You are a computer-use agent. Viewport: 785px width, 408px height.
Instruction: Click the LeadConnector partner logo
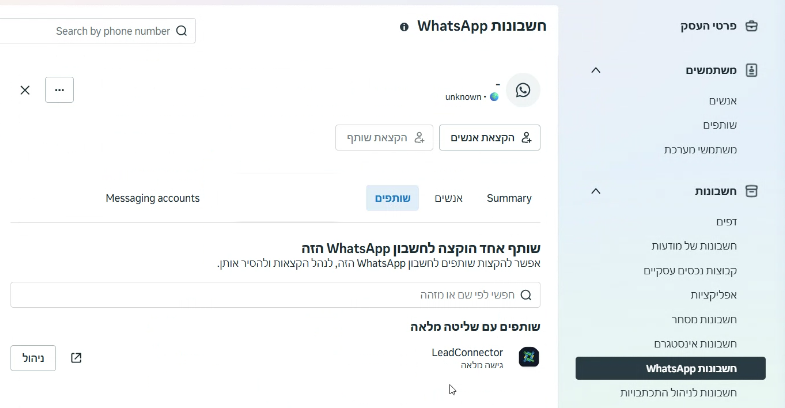pos(529,357)
